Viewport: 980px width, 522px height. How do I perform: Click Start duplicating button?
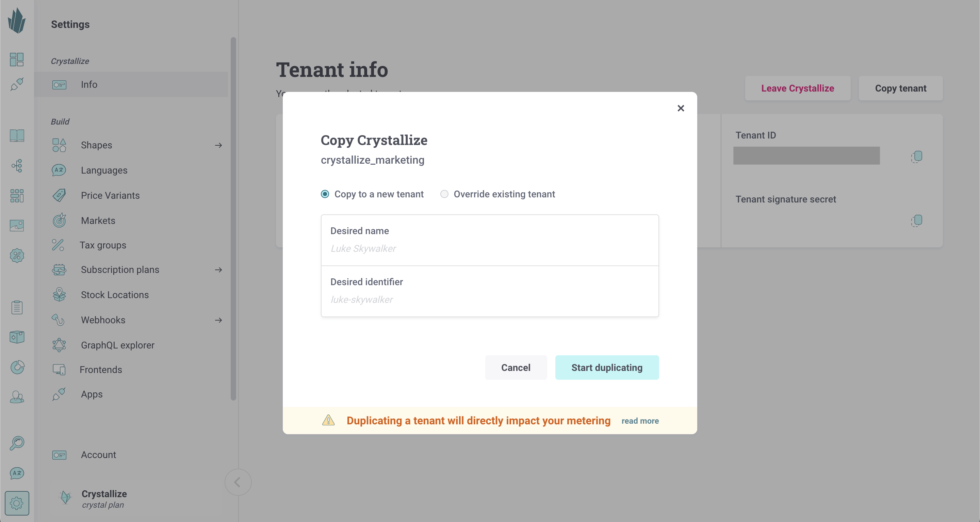(607, 368)
